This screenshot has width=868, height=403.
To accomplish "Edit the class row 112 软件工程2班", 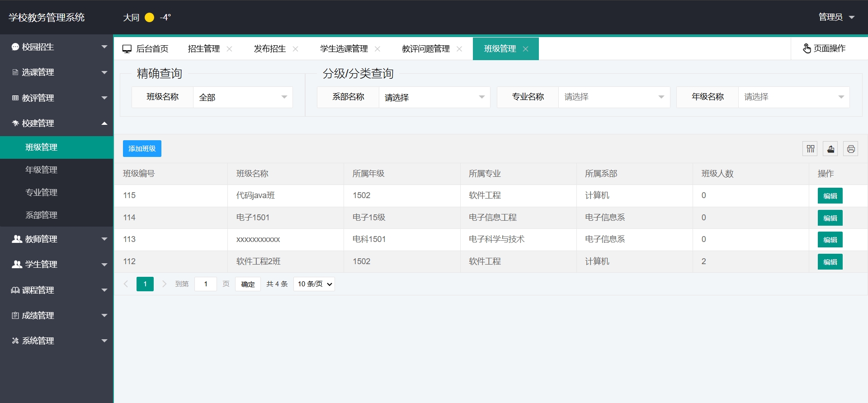I will click(x=830, y=262).
